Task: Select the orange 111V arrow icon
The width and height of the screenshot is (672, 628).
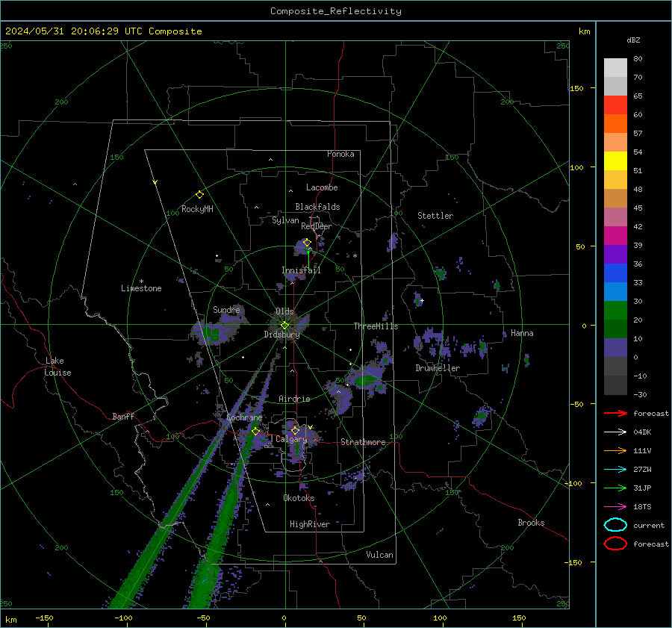Action: (615, 450)
